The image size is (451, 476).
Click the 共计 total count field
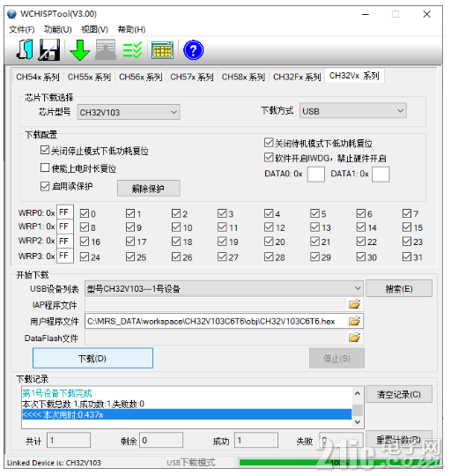[x=69, y=440]
